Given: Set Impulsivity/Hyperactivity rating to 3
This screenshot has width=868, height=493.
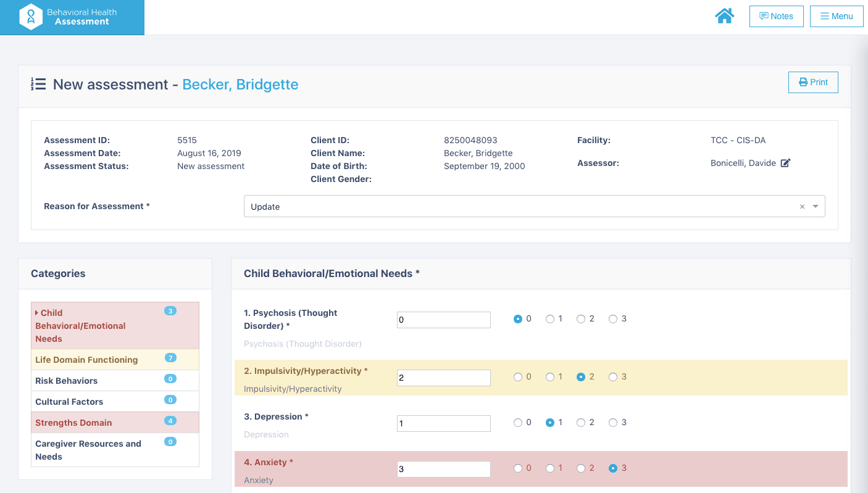Looking at the screenshot, I should (613, 377).
